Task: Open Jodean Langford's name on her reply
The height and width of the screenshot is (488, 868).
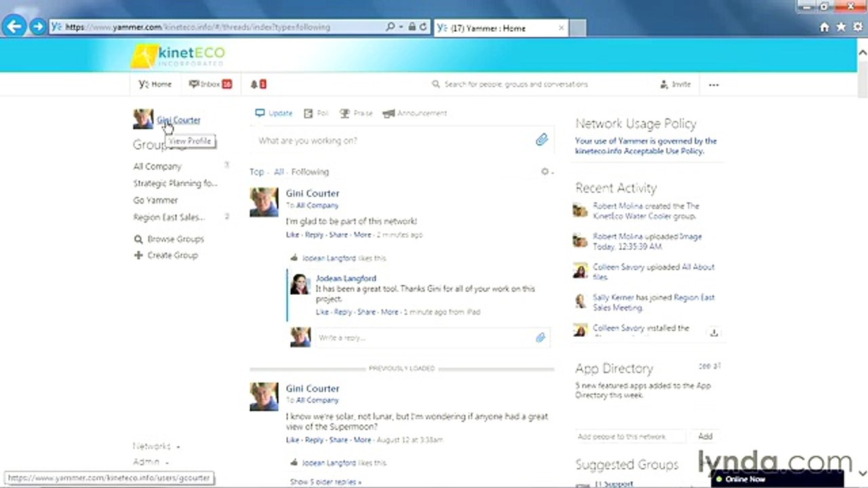Action: coord(346,278)
